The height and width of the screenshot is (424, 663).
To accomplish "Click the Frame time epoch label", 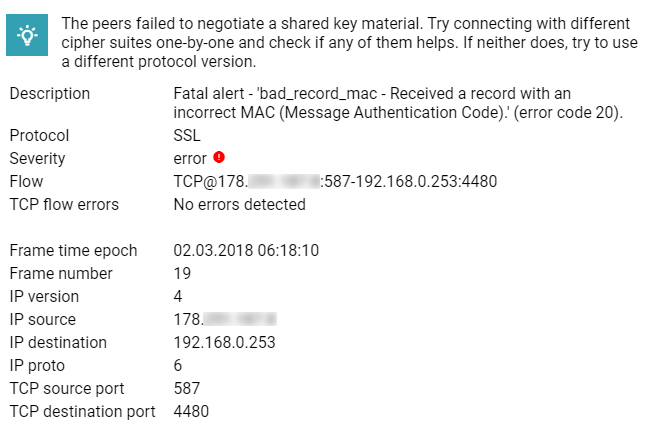I will click(x=73, y=250).
